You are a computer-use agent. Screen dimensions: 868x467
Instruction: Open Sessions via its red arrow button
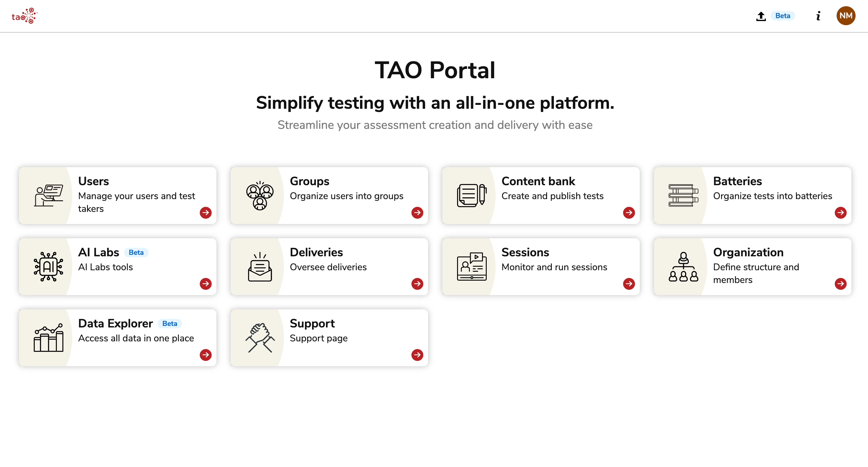pyautogui.click(x=629, y=284)
